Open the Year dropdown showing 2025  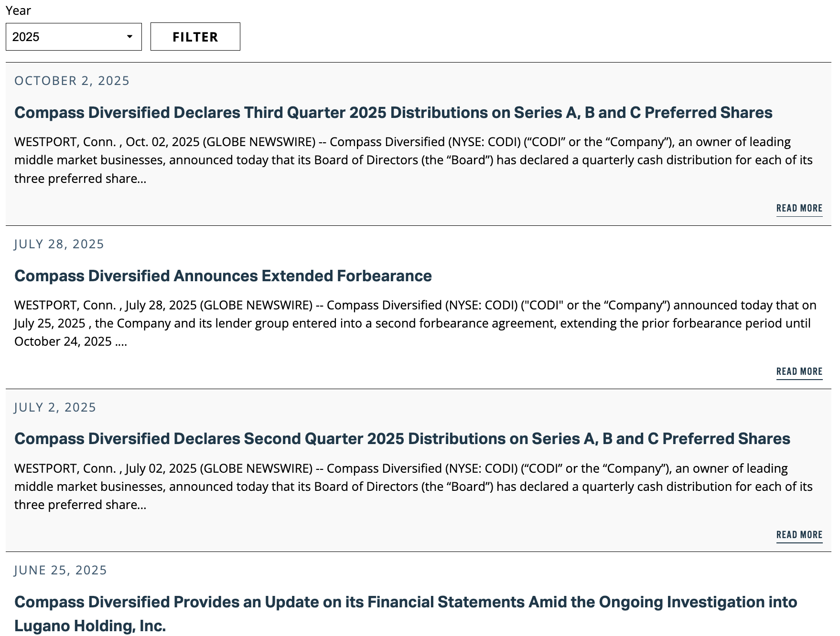pos(74,37)
